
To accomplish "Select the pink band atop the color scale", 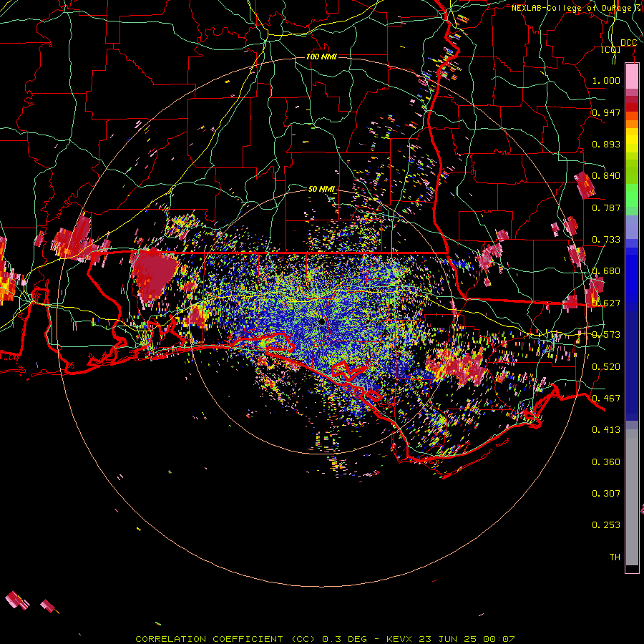I will pos(632,77).
